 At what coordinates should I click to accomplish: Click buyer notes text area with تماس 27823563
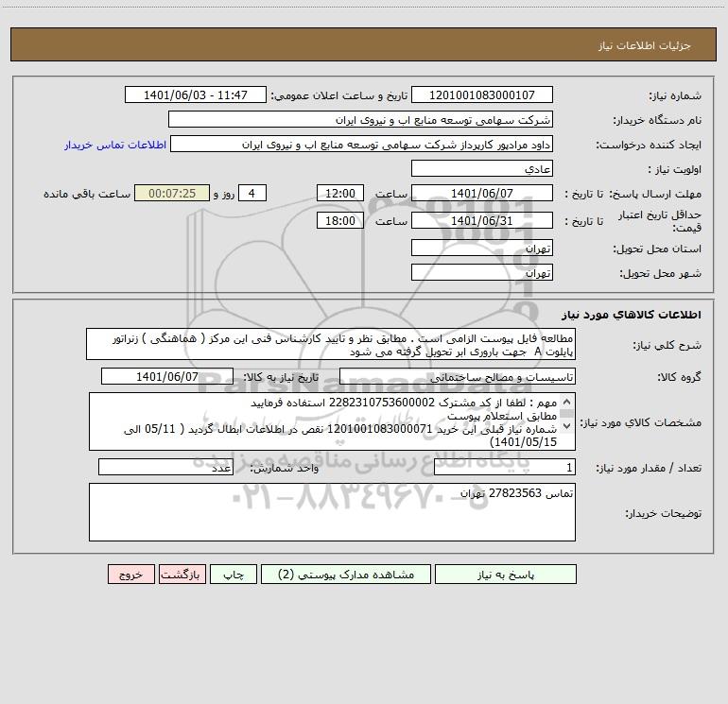332,512
